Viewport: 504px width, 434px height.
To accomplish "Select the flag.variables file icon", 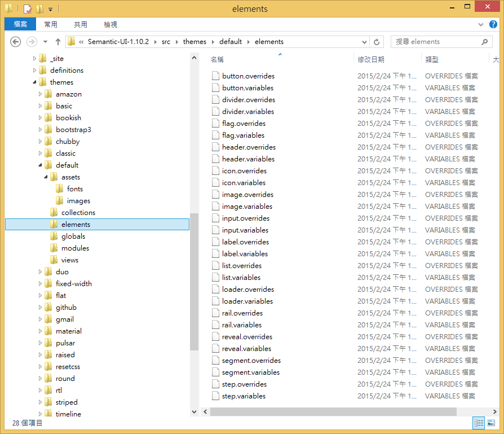I will tap(215, 135).
